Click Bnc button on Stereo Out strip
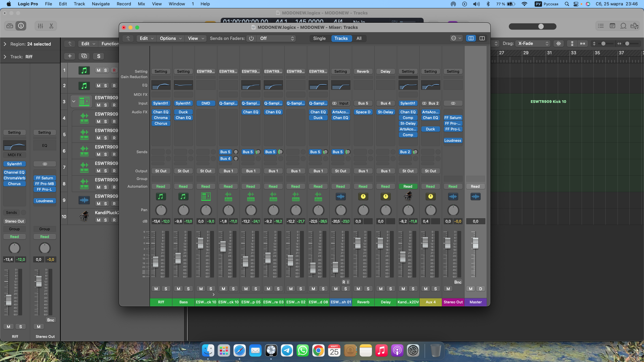This screenshot has width=644, height=362. click(458, 282)
